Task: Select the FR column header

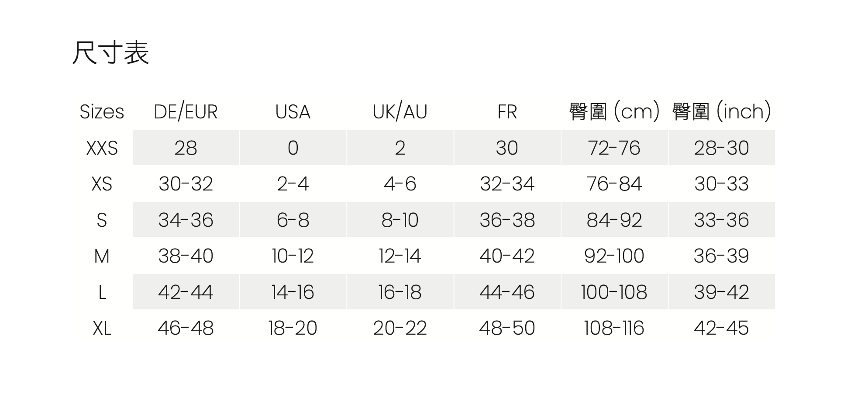Action: (x=507, y=112)
